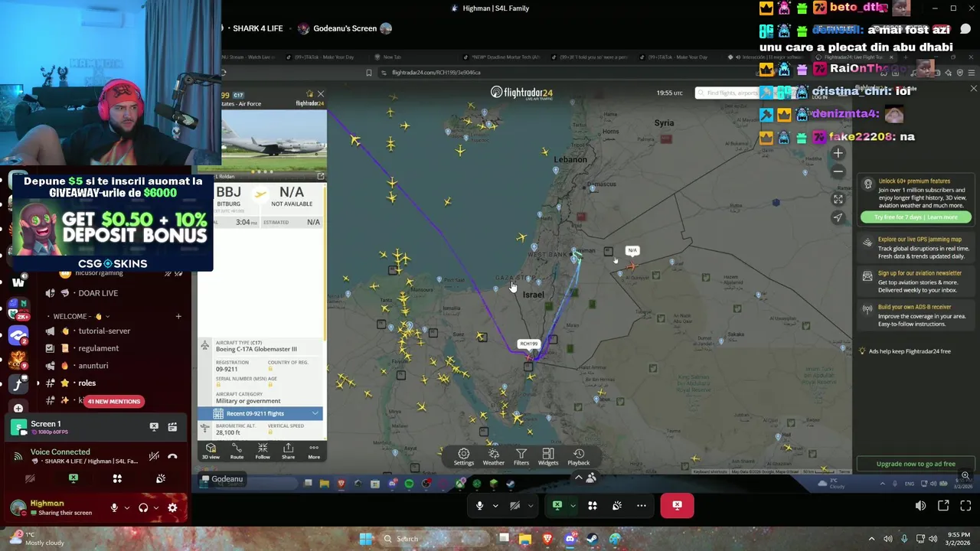Add a server plus button

(x=18, y=408)
